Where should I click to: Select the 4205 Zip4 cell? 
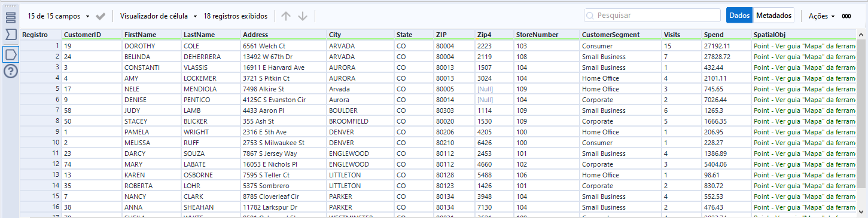tap(495, 132)
